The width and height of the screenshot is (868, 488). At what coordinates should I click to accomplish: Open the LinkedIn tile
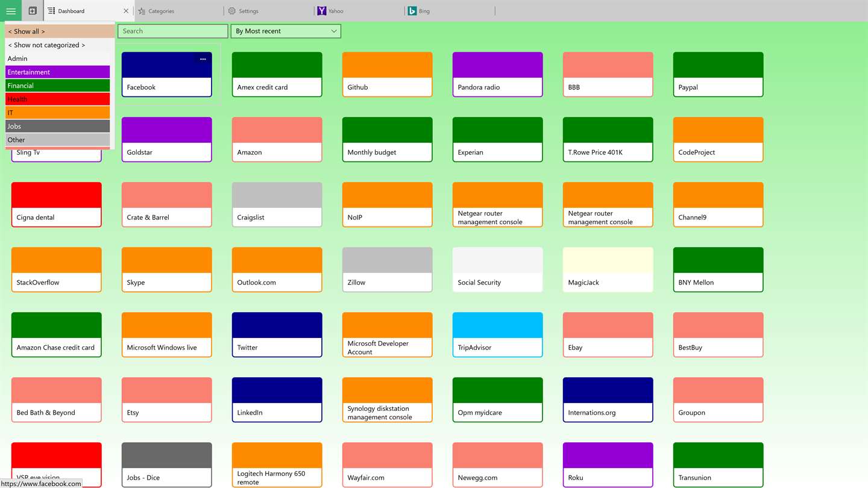(x=277, y=399)
